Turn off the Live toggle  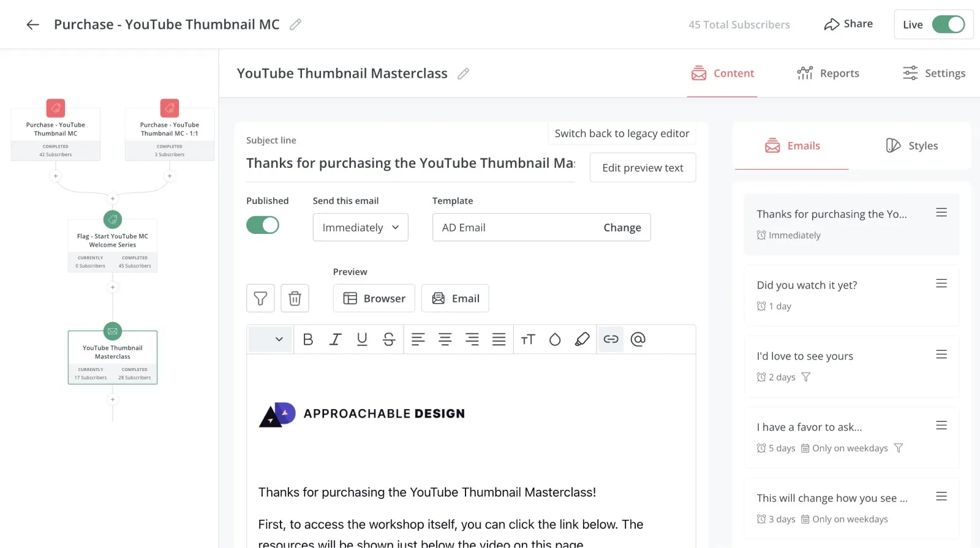pos(948,24)
